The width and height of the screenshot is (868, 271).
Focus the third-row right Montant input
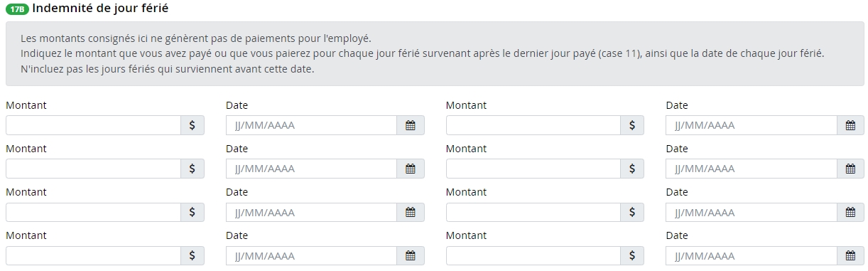(533, 212)
